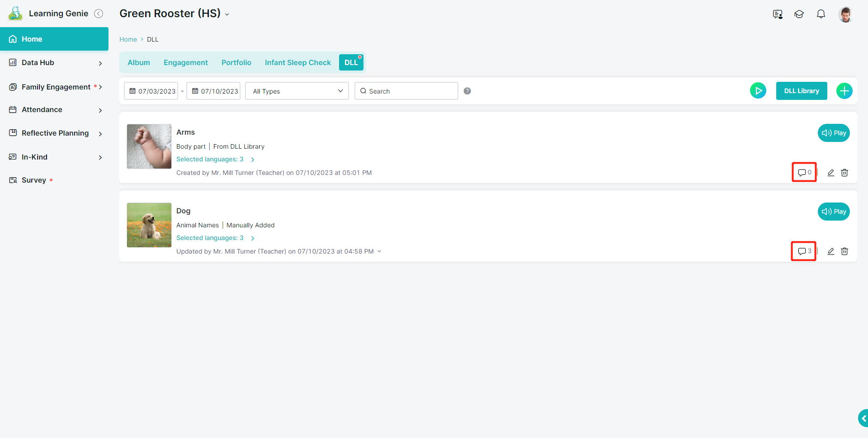Open the DLL Library button
The image size is (868, 438).
801,91
